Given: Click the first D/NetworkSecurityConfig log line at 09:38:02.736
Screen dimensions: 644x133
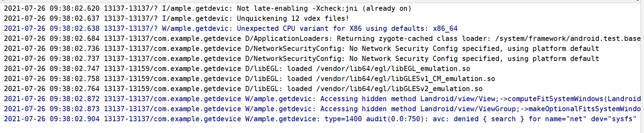Looking at the screenshot, I should pos(302,48).
